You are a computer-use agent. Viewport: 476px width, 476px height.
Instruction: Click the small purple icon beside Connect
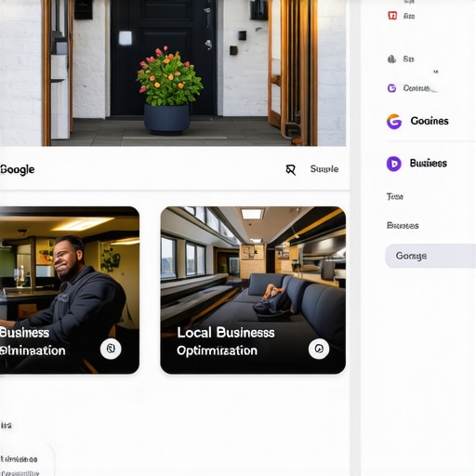pyautogui.click(x=391, y=88)
